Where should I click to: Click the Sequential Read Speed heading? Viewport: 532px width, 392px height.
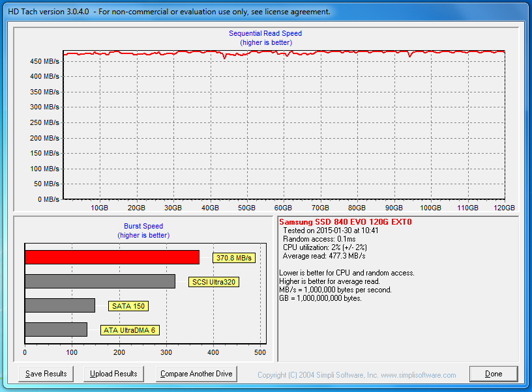pos(265,33)
